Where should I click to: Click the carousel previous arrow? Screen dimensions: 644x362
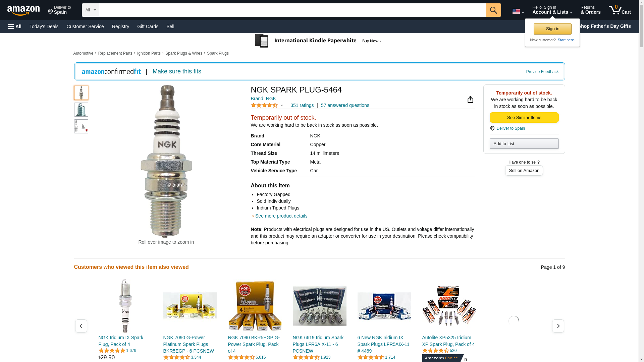(x=81, y=326)
